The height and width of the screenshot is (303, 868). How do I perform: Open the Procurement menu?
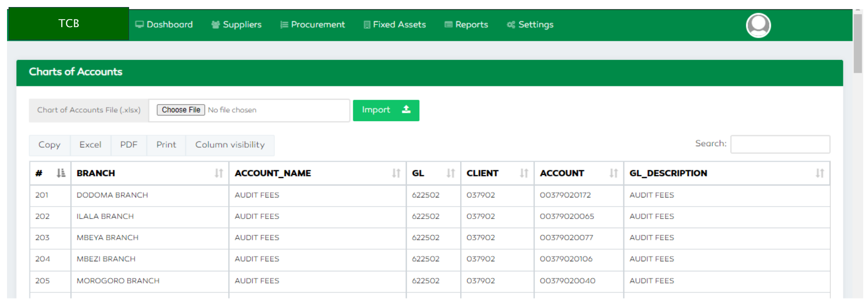[312, 25]
